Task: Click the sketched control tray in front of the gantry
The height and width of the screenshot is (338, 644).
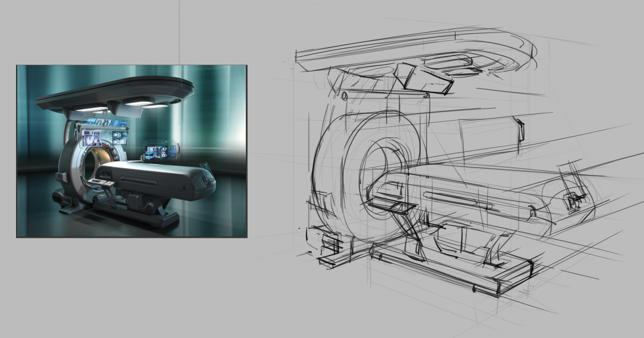Action: pos(390,200)
